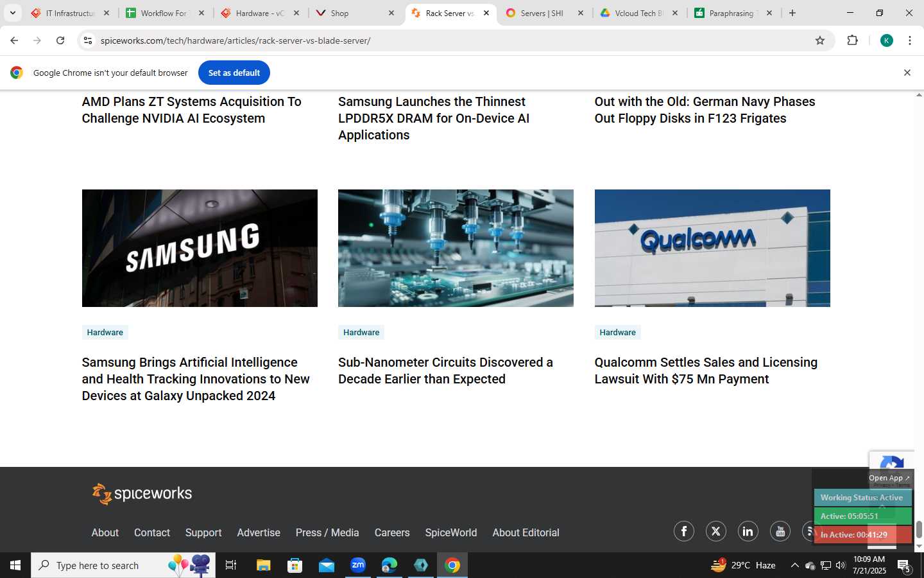Viewport: 924px width, 578px height.
Task: Click Set as default button
Action: coord(234,73)
